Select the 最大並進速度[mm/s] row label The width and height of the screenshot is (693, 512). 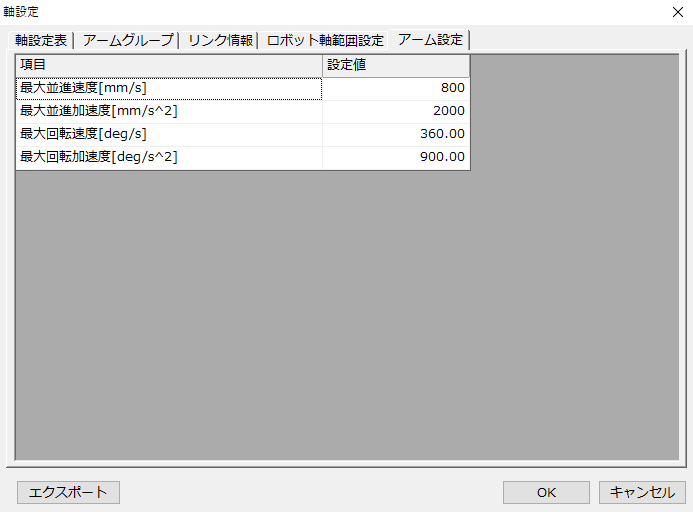pyautogui.click(x=169, y=88)
